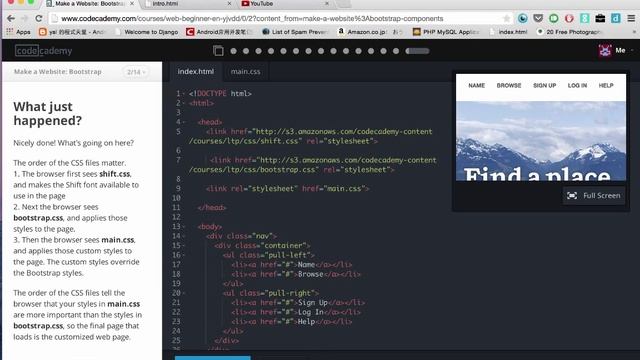Click HELP in the preview navbar

pos(606,85)
